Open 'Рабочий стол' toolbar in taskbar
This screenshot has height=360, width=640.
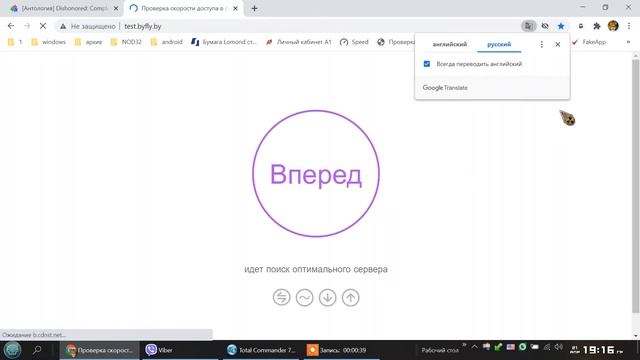(440, 350)
